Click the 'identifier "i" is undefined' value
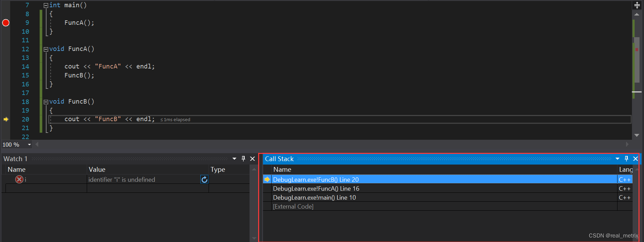This screenshot has width=644, height=242. (x=122, y=180)
